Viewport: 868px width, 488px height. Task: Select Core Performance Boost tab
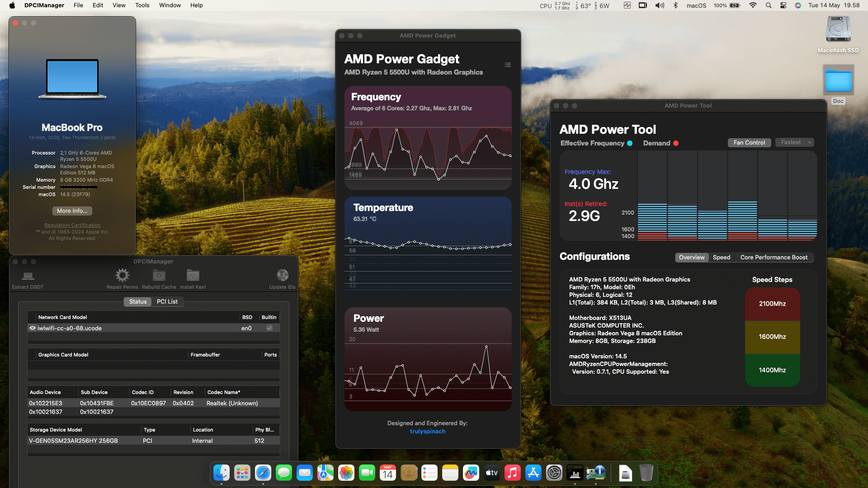tap(774, 257)
